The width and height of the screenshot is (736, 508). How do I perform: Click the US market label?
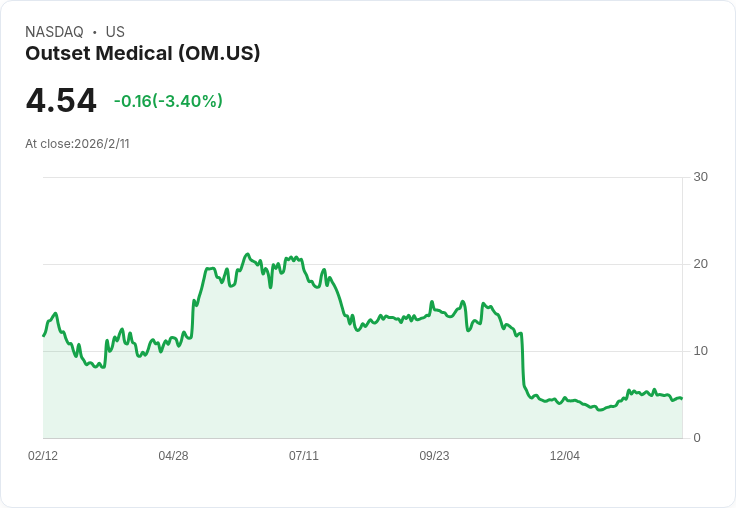[x=115, y=32]
